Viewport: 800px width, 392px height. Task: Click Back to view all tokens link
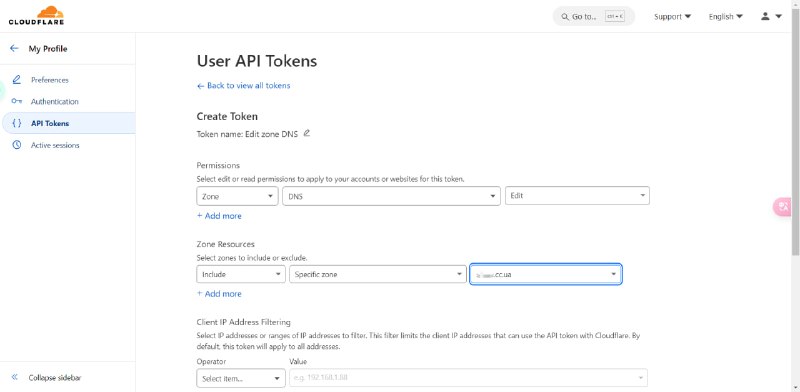point(243,86)
